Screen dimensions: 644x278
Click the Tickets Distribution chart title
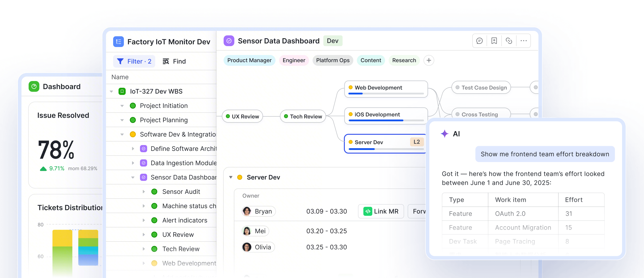point(70,207)
